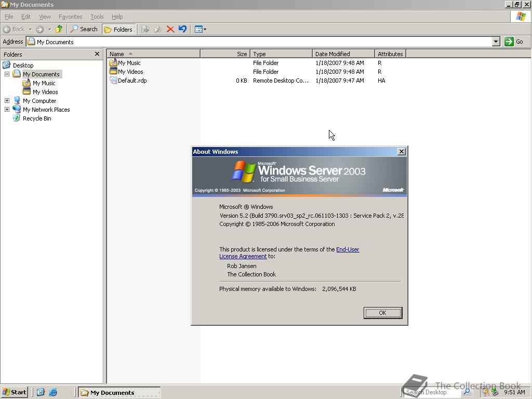Click the My Documents title bar icon
532x399 pixels.
(x=5, y=4)
